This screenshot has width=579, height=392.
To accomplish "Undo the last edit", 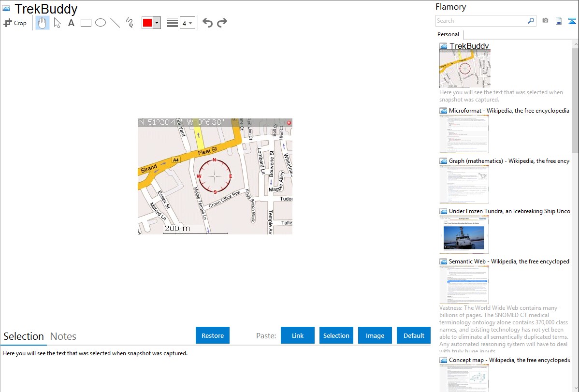I will [207, 23].
